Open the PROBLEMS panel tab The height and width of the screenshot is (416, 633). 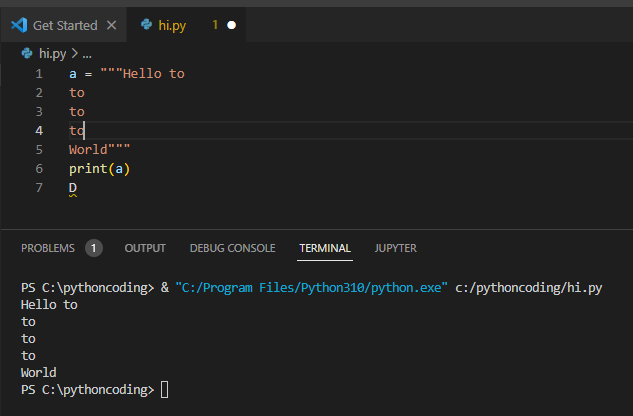tap(48, 248)
